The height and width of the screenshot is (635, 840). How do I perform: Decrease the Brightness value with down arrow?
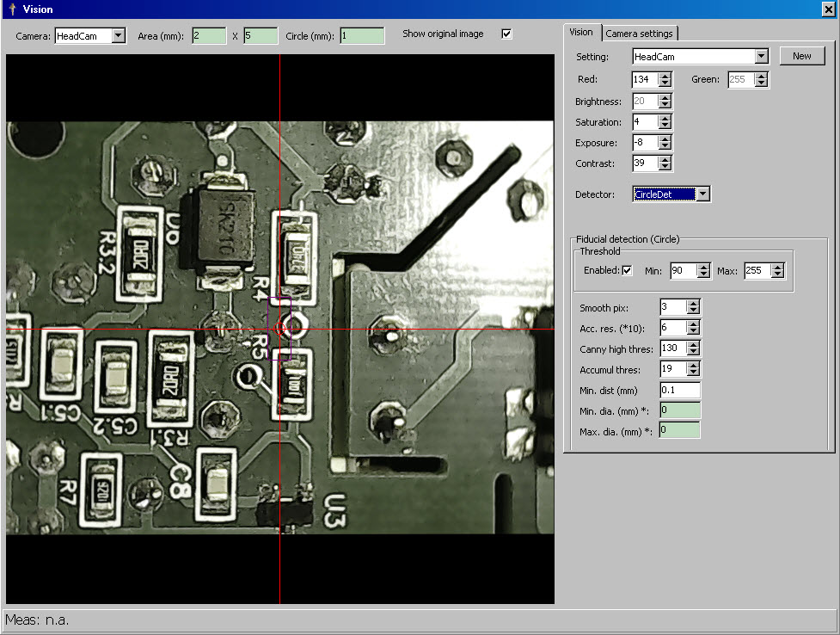click(665, 105)
